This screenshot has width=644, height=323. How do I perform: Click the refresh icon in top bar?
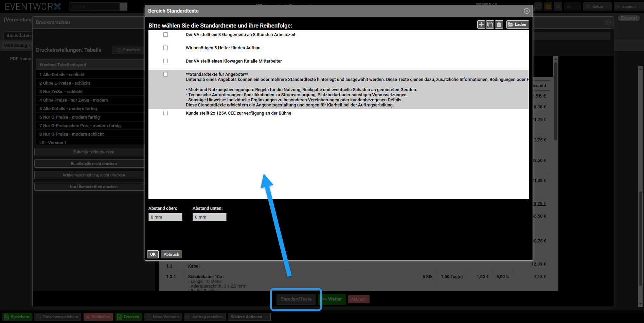pyautogui.click(x=538, y=6)
